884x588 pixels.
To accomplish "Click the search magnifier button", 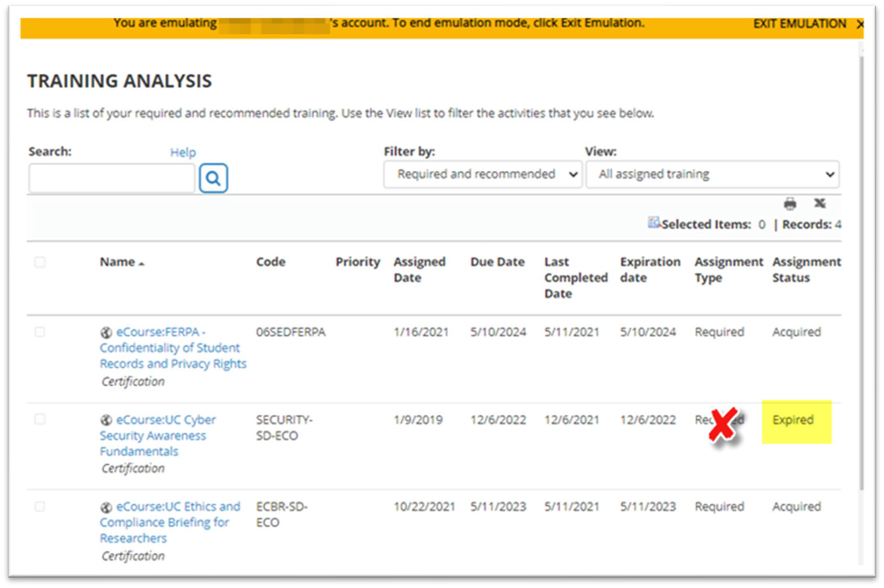I will coord(213,178).
